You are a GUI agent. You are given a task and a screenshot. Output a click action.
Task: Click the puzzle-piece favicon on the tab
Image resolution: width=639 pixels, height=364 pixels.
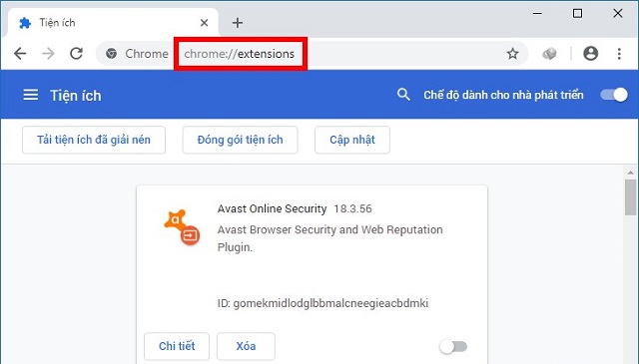(25, 23)
